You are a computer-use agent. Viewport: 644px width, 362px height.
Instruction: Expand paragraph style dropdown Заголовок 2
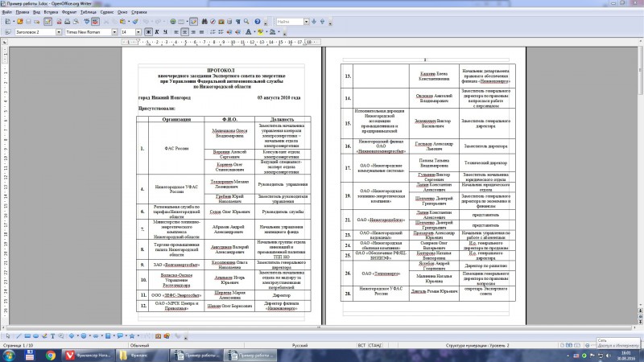coord(59,32)
